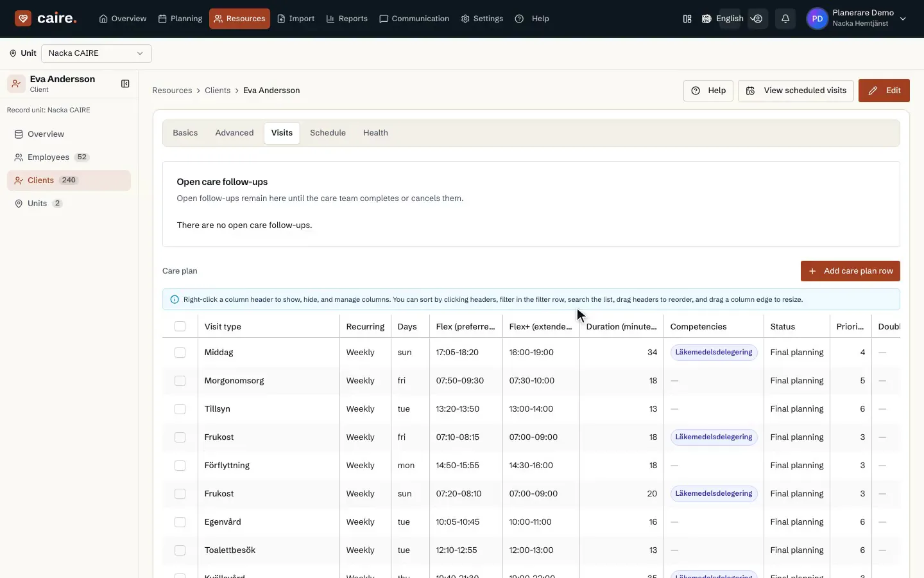Click the View scheduled visits button
The height and width of the screenshot is (578, 924).
pyautogui.click(x=796, y=91)
